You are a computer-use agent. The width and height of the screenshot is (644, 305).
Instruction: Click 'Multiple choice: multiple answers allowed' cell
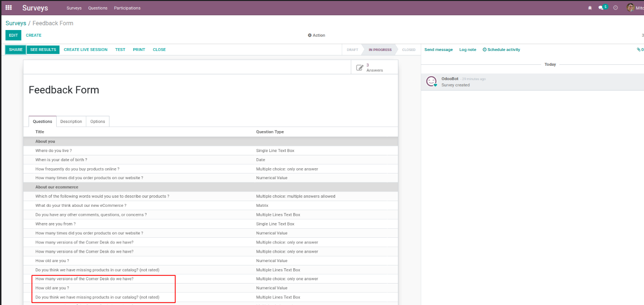(x=296, y=196)
